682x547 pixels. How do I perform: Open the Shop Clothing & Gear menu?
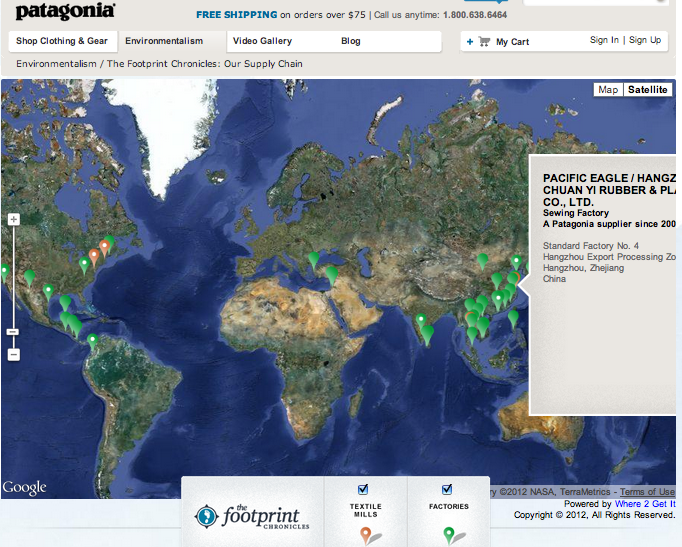(62, 41)
